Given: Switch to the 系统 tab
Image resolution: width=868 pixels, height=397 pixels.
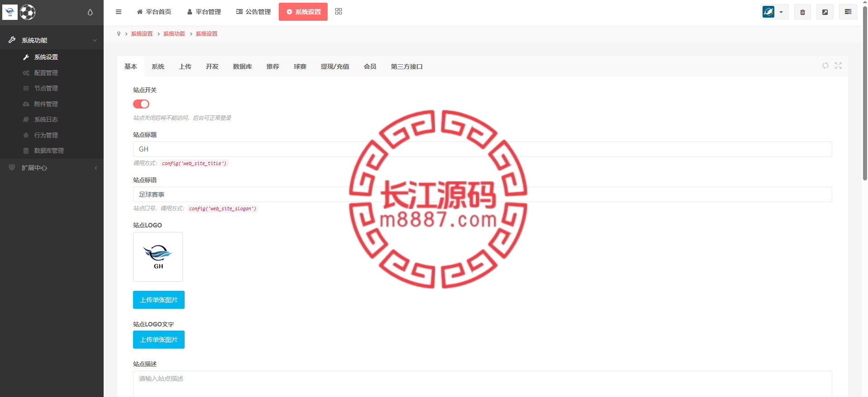Looking at the screenshot, I should coord(158,66).
